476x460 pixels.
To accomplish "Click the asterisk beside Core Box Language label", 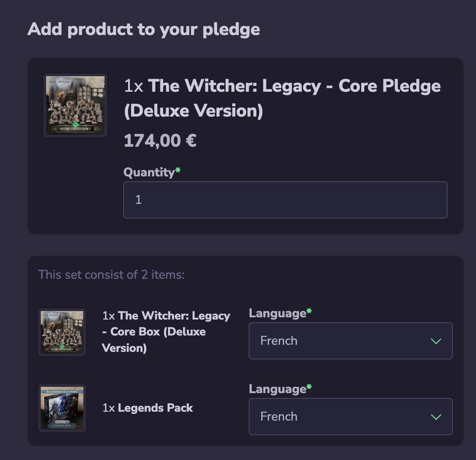I will [309, 312].
